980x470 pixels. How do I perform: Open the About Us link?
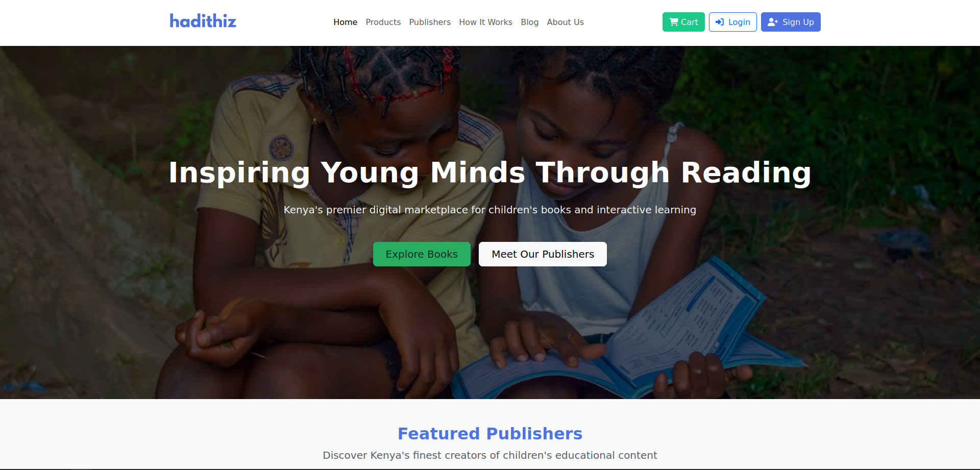[x=566, y=22]
